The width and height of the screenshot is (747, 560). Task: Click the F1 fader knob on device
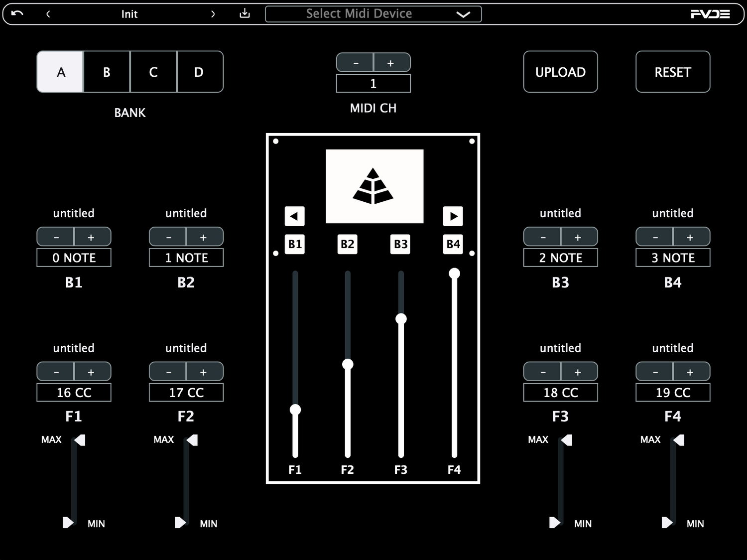(x=295, y=410)
